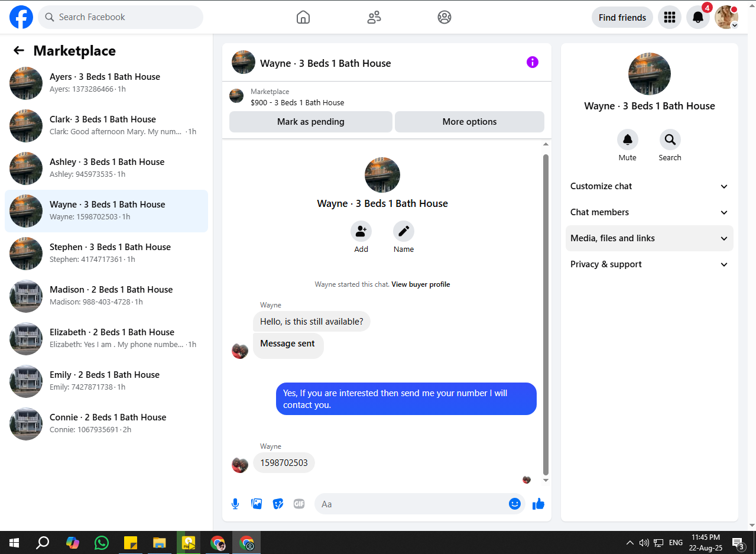This screenshot has width=756, height=554.
Task: Open WhatsApp from the taskbar
Action: click(x=102, y=542)
